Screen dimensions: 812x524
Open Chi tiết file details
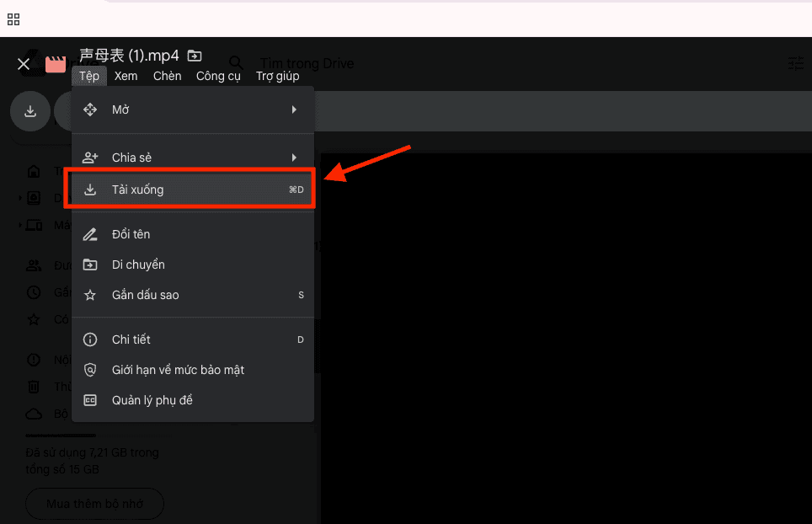(193, 340)
